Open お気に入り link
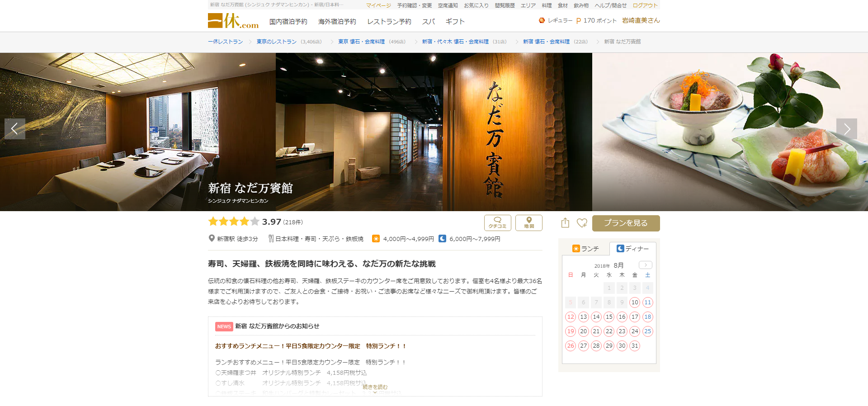 (x=476, y=5)
